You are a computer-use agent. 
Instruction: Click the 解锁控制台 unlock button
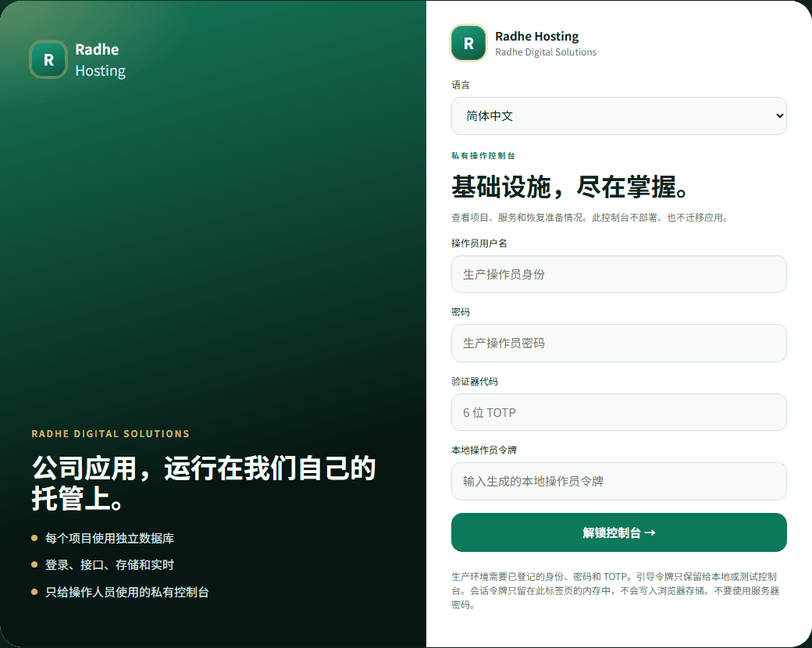pyautogui.click(x=619, y=532)
